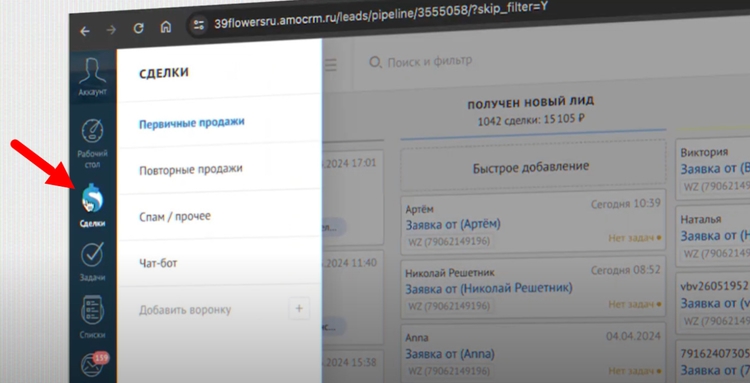The width and height of the screenshot is (750, 383).
Task: Click the magnifier search icon
Action: pos(375,63)
